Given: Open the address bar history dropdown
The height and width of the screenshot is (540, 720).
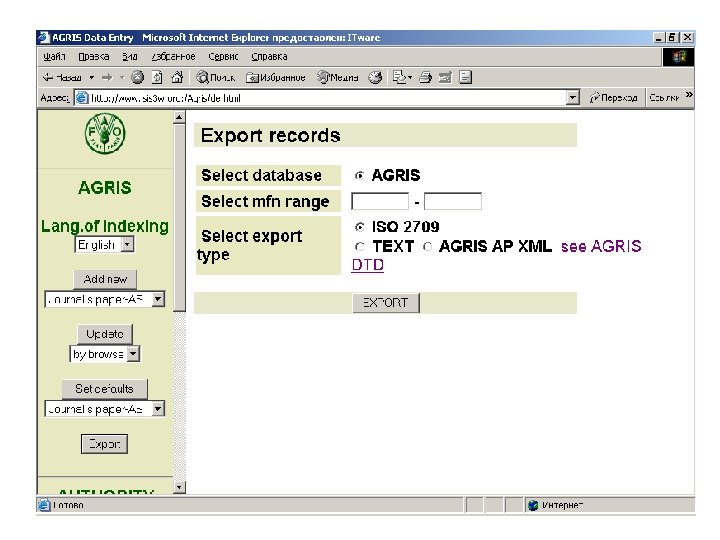Looking at the screenshot, I should [x=573, y=98].
